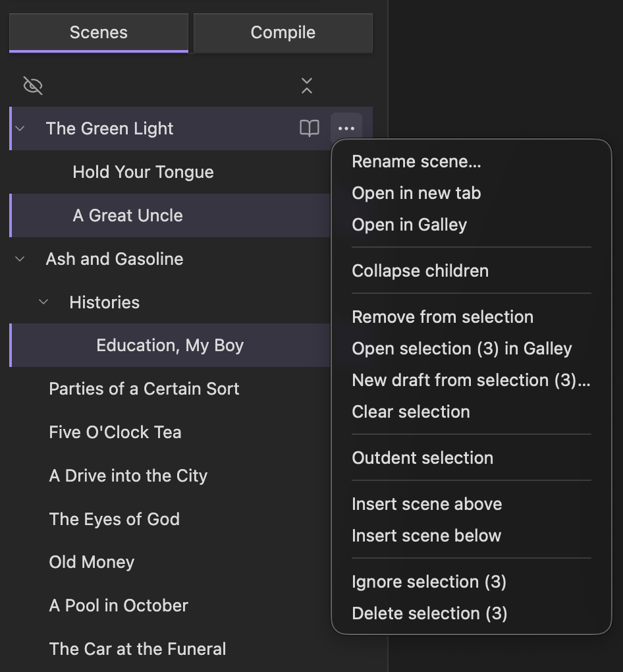The image size is (623, 672).
Task: Switch to the Compile tab
Action: click(x=283, y=33)
